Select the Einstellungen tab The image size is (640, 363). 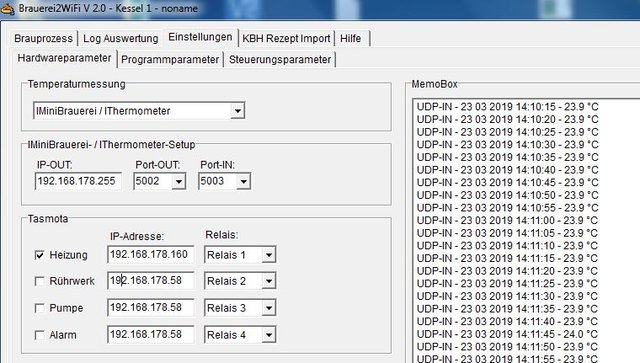200,37
